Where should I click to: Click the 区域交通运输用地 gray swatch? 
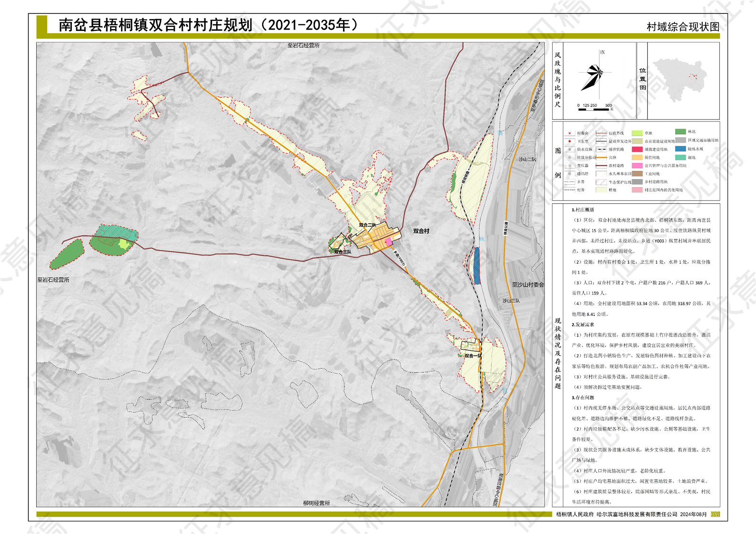pyautogui.click(x=680, y=140)
